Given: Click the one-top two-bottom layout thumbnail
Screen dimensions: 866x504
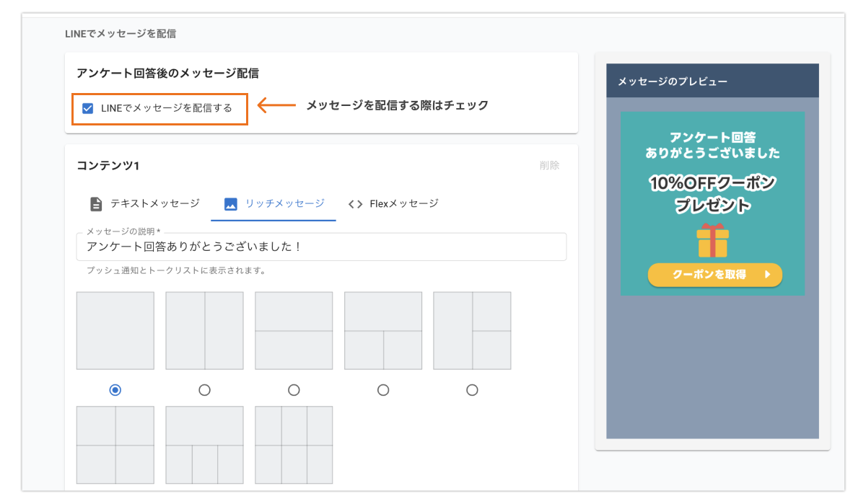Looking at the screenshot, I should (x=383, y=331).
